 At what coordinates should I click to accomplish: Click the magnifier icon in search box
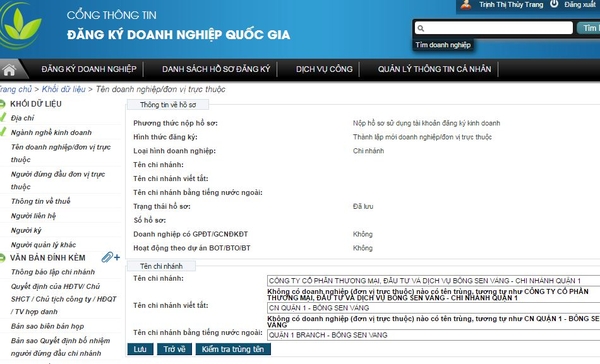[421, 28]
